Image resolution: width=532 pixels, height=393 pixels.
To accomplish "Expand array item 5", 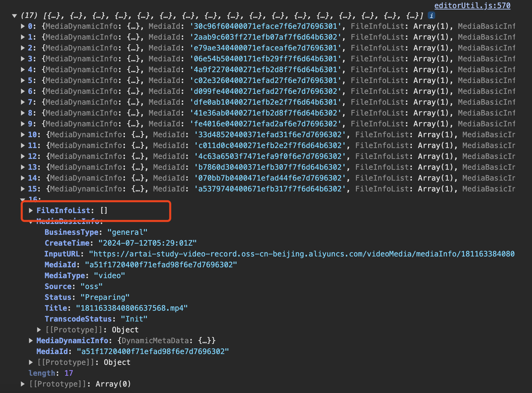I will pyautogui.click(x=23, y=80).
